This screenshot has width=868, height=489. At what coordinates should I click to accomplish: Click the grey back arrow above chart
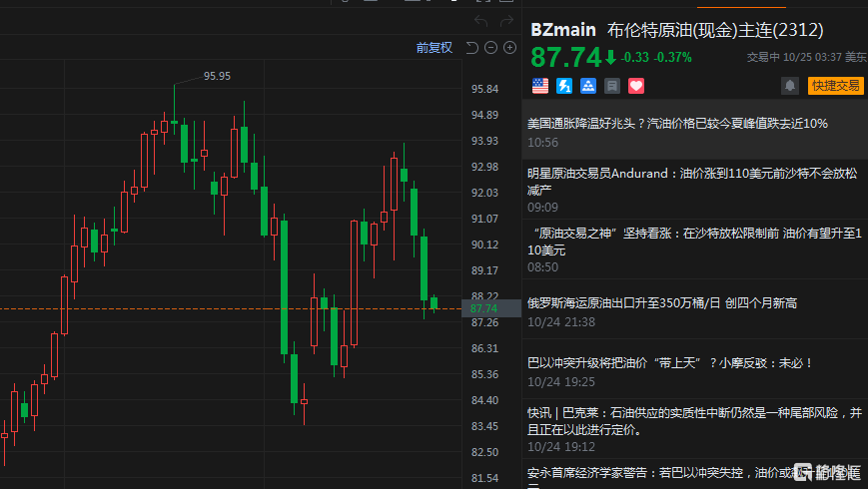[480, 21]
